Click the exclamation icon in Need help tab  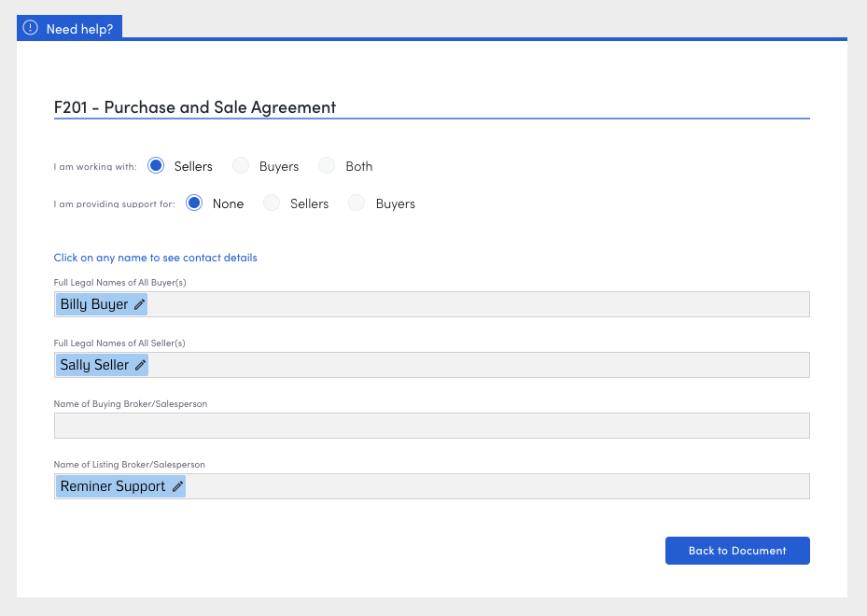(31, 28)
